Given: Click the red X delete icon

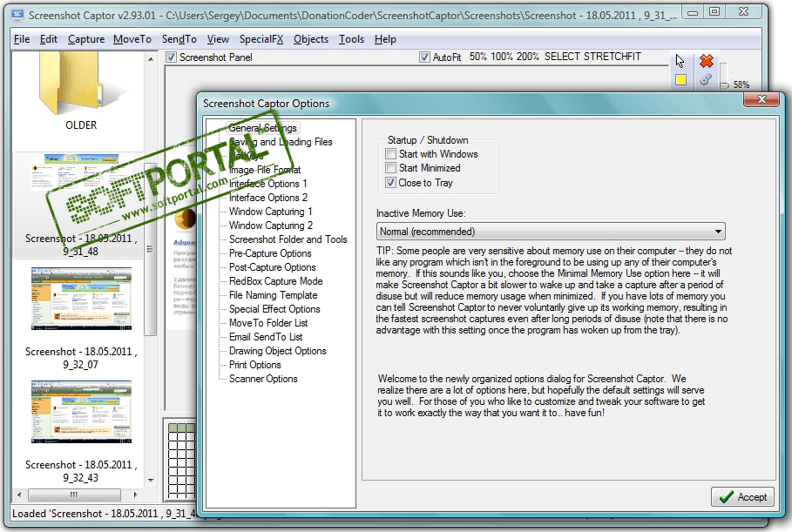Looking at the screenshot, I should tap(706, 61).
